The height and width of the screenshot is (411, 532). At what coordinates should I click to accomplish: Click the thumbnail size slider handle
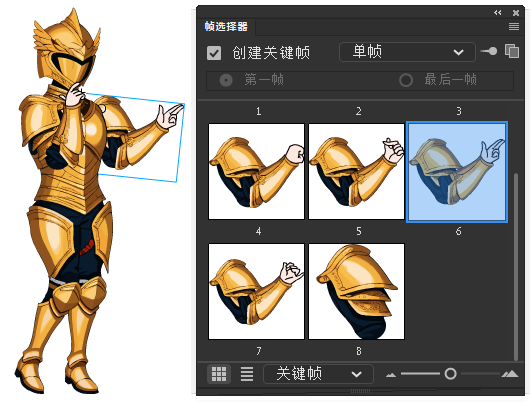(x=450, y=374)
